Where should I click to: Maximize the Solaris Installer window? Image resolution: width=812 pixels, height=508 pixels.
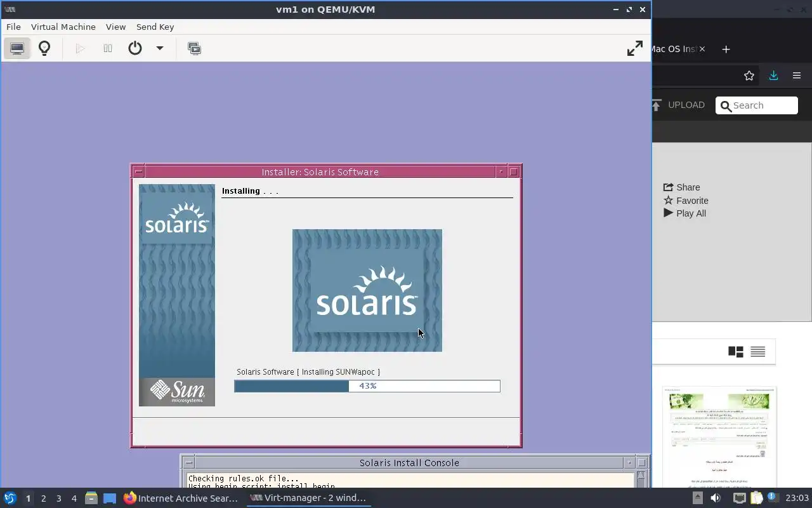click(514, 171)
